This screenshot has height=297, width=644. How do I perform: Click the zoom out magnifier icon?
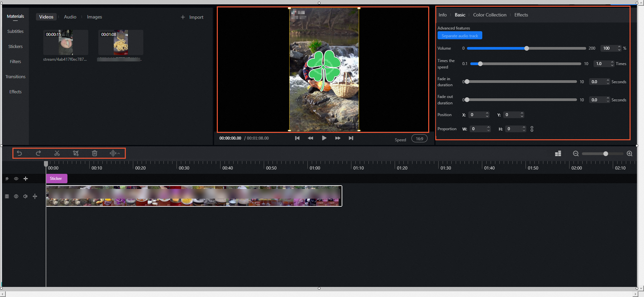point(576,153)
